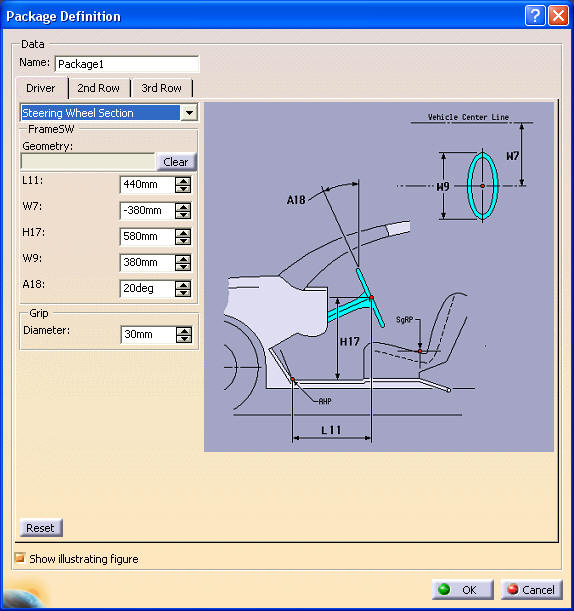Click the Reset button
This screenshot has width=574, height=611.
(41, 528)
